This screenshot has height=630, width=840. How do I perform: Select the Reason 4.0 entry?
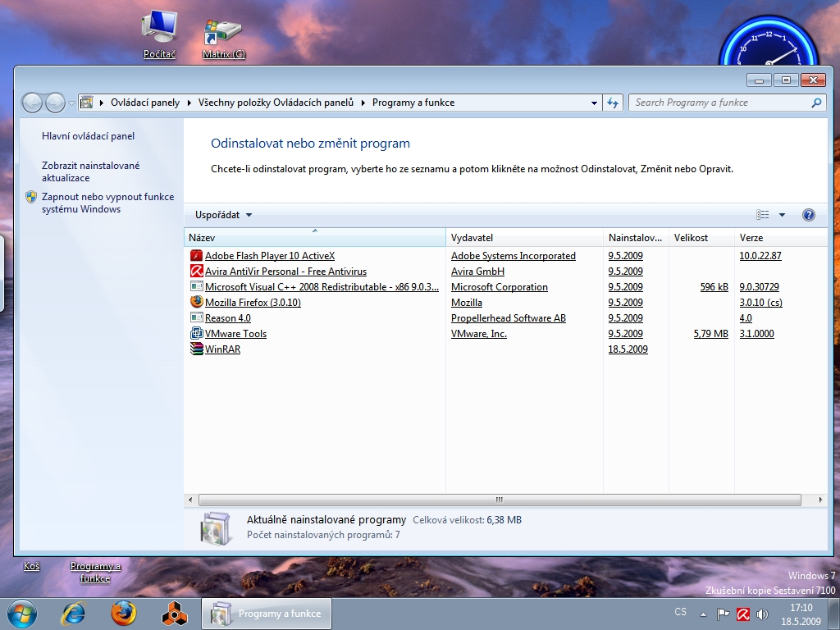228,317
